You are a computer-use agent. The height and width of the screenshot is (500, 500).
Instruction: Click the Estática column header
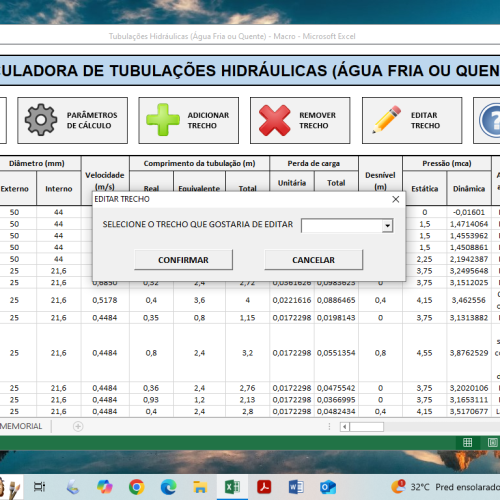[425, 189]
